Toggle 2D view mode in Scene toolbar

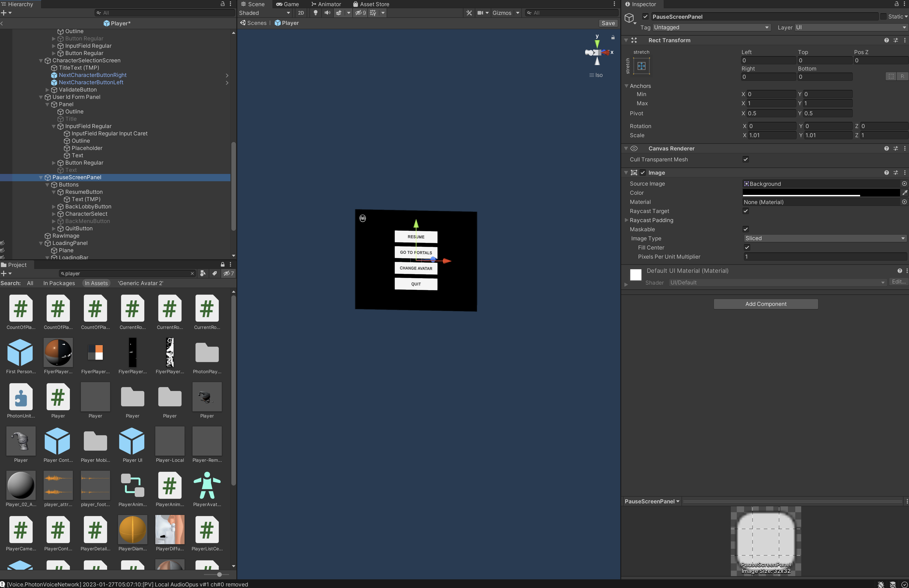301,13
